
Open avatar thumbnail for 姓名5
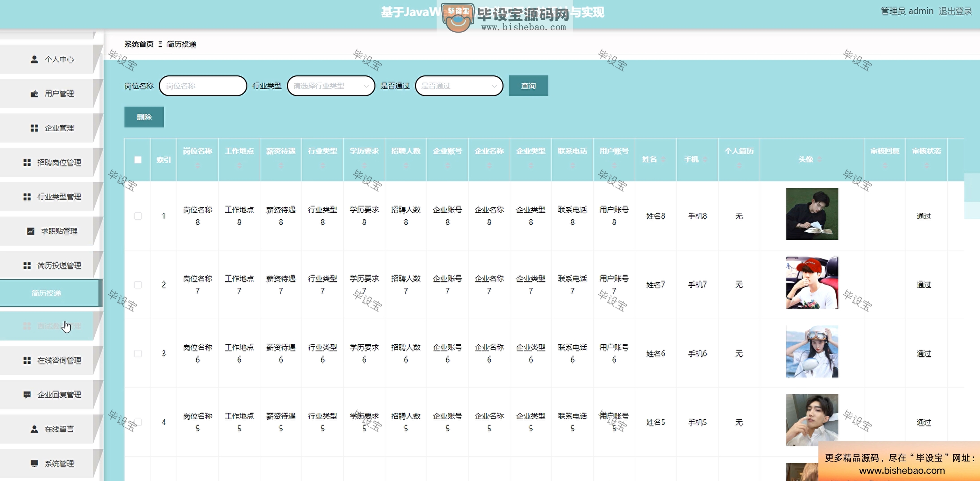812,420
